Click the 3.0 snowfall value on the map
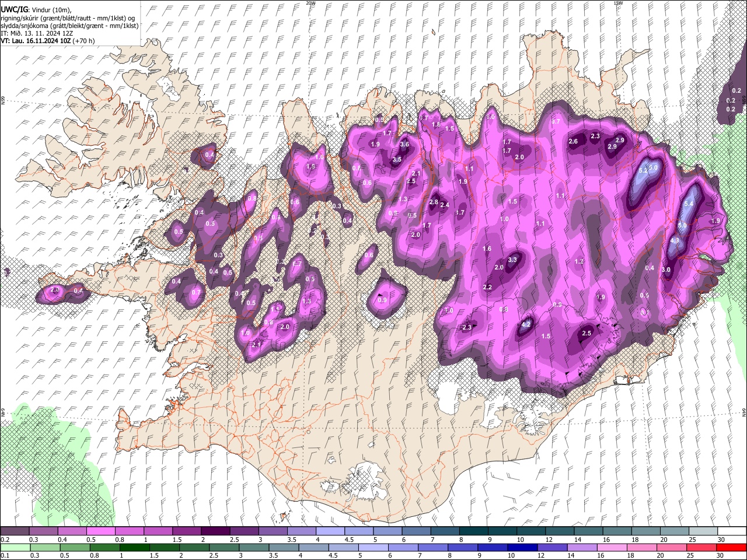Screen dimensions: 747x560 point(666,269)
